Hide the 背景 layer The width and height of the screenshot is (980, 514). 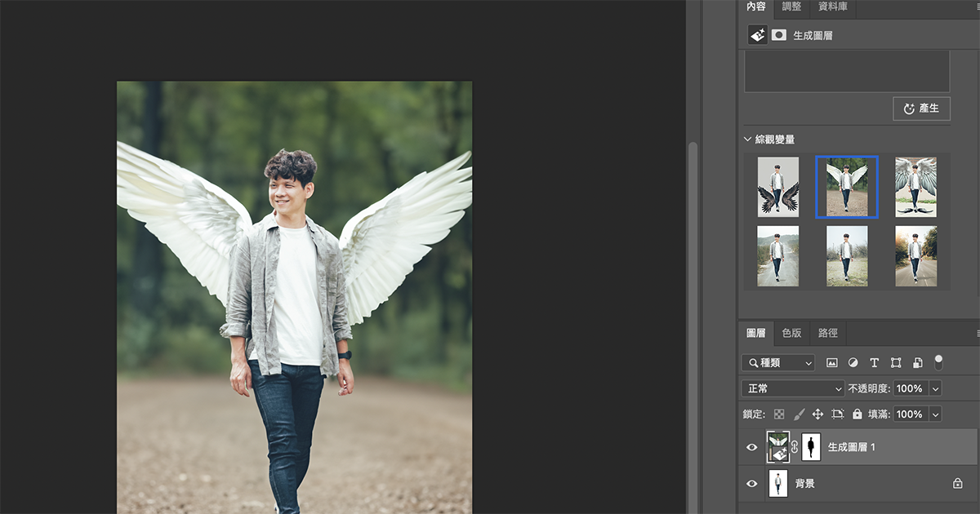tap(751, 483)
